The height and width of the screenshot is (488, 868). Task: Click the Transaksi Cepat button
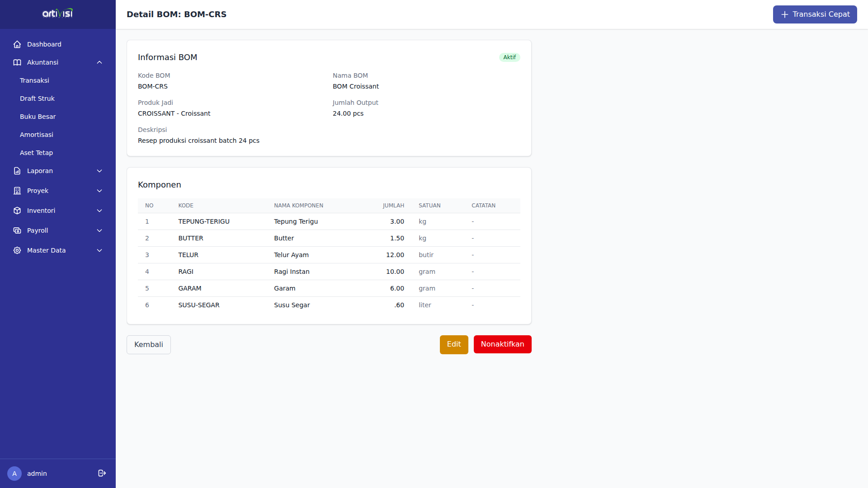tap(815, 14)
